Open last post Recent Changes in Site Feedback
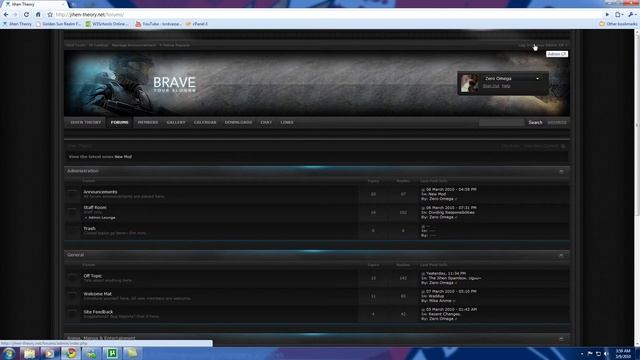This screenshot has height=360, width=640. pyautogui.click(x=444, y=314)
